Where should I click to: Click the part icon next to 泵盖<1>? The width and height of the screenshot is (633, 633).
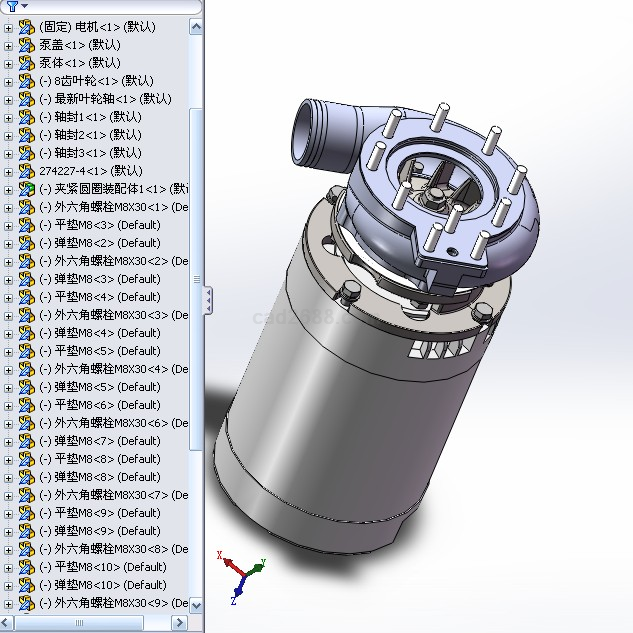coord(27,45)
